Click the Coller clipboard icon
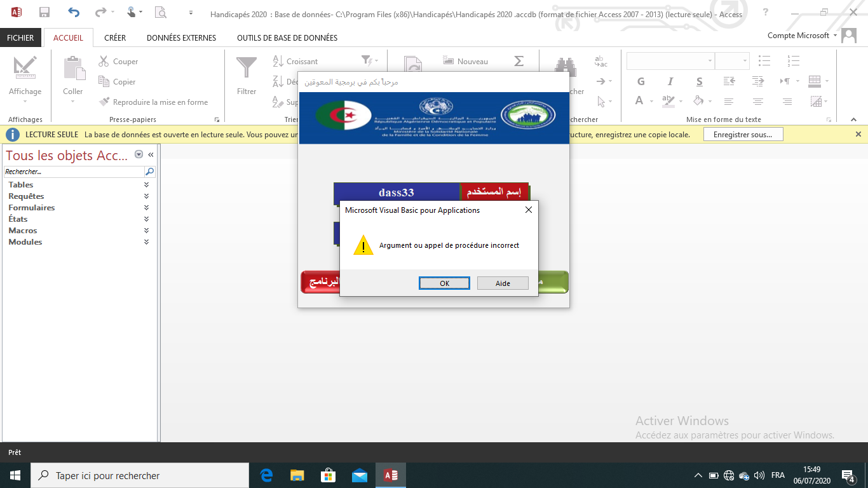This screenshot has width=868, height=488. [x=74, y=68]
